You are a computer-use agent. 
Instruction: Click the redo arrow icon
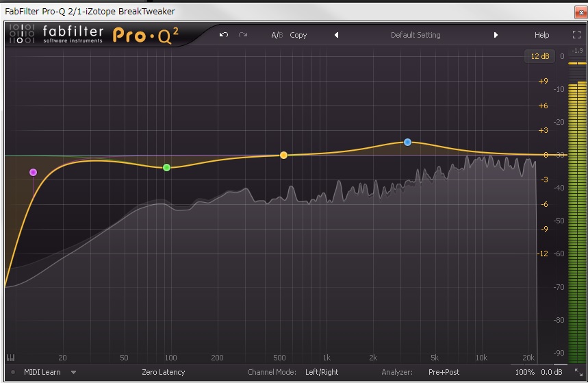pyautogui.click(x=243, y=35)
